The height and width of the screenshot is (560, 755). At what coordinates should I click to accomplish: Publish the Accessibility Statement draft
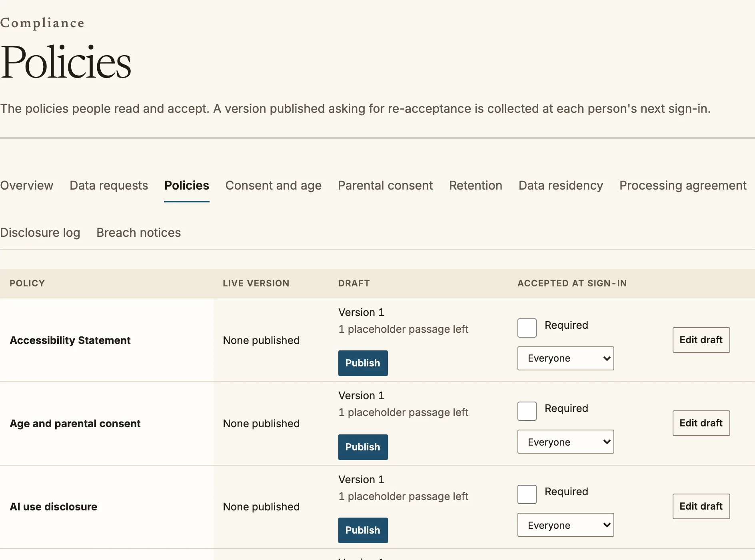tap(363, 363)
